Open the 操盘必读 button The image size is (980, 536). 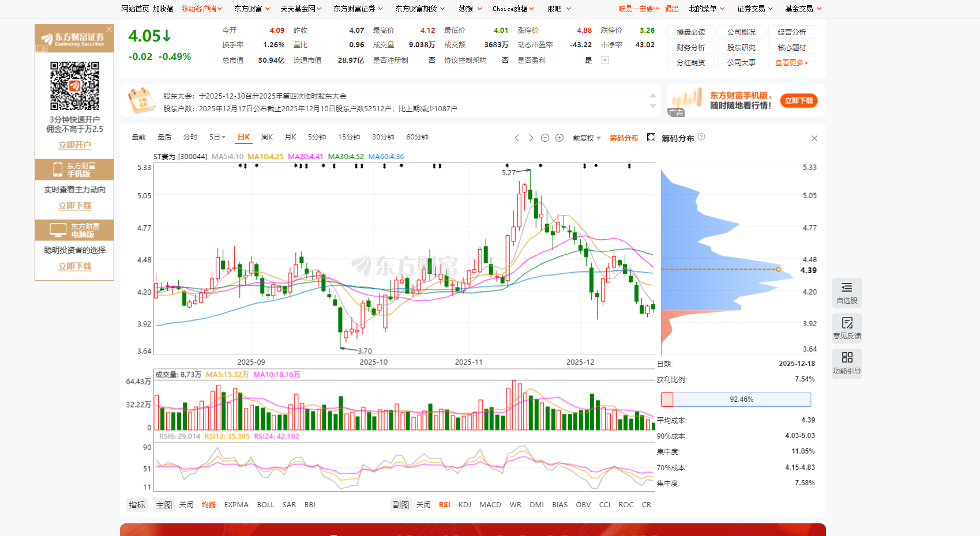coord(691,32)
